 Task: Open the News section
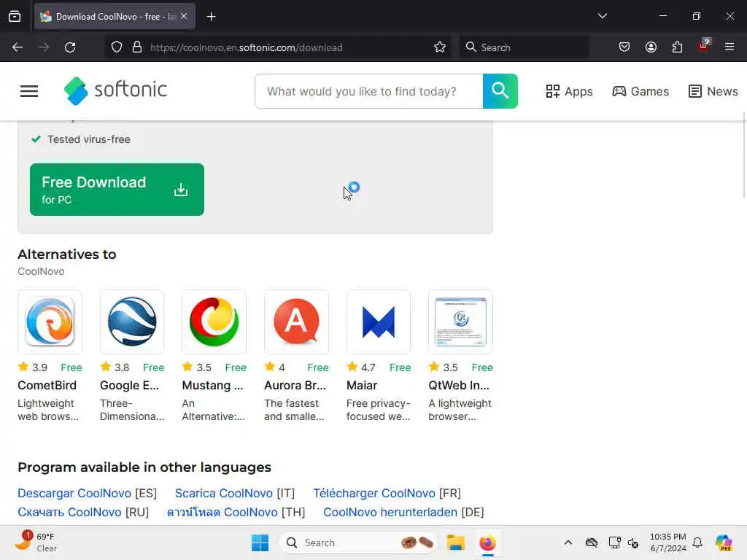(x=713, y=91)
